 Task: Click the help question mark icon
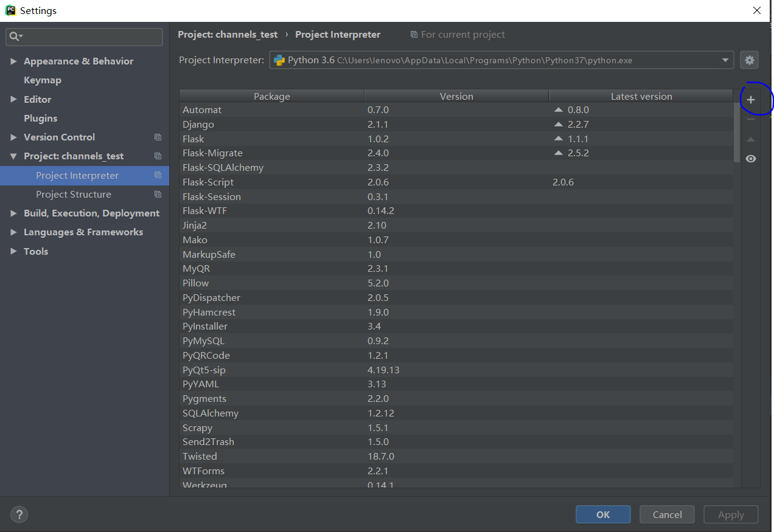pos(19,514)
